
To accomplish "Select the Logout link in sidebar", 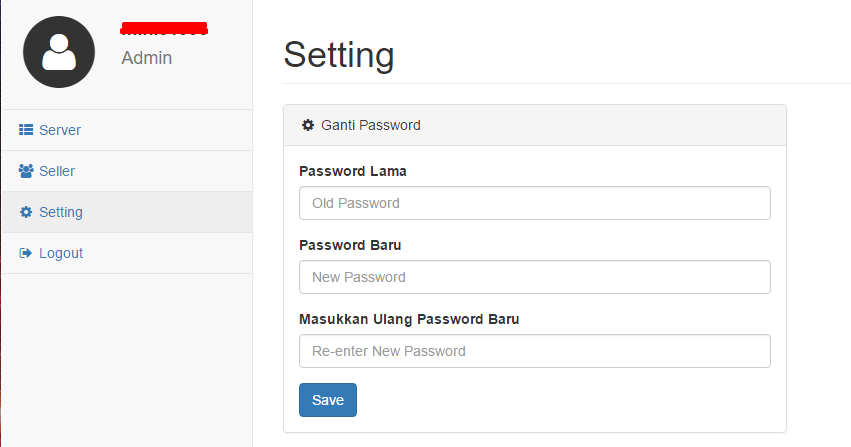I will coord(127,253).
